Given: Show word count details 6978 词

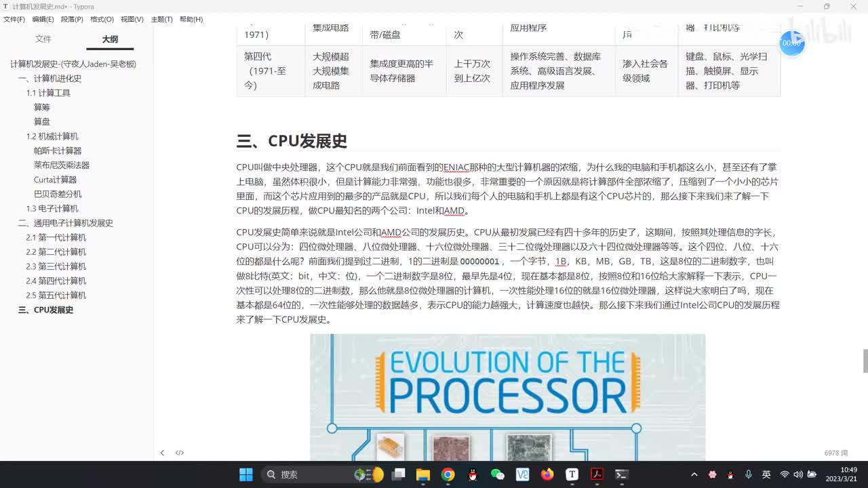Looking at the screenshot, I should (836, 453).
